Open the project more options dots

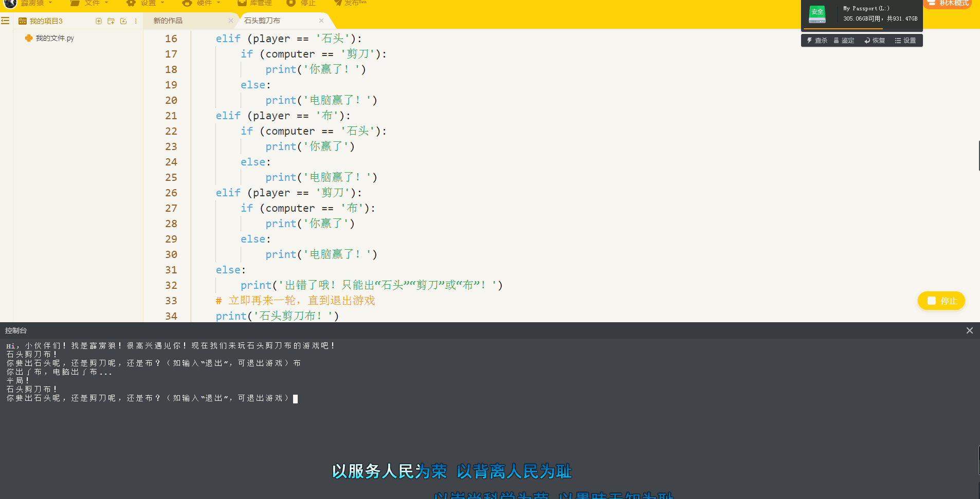tap(136, 21)
